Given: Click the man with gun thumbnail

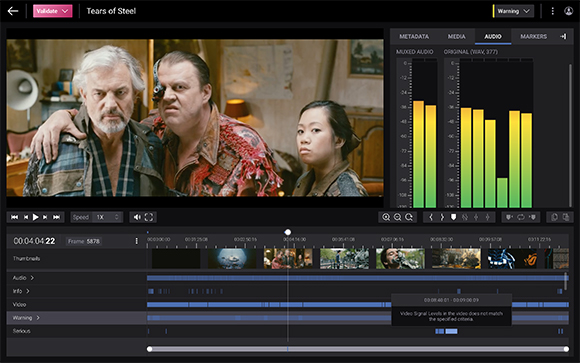Looking at the screenshot, I should point(400,259).
